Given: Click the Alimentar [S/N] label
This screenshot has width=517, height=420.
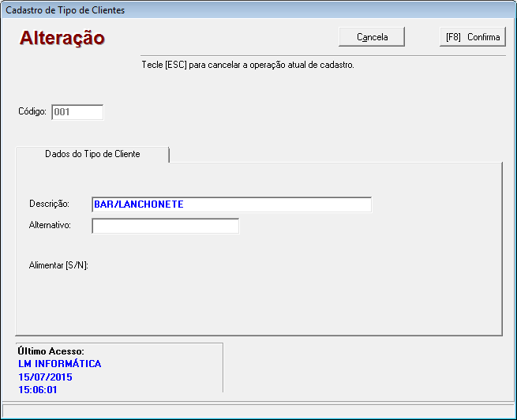Looking at the screenshot, I should [58, 265].
